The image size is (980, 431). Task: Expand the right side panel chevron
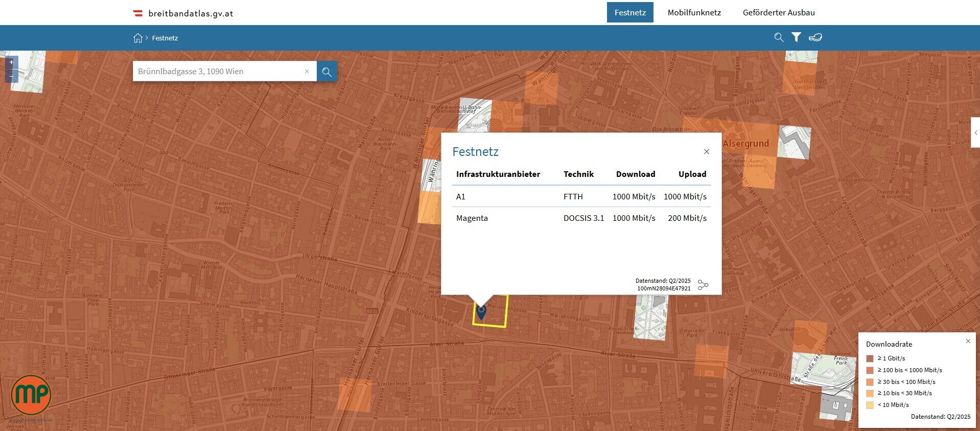click(x=975, y=133)
